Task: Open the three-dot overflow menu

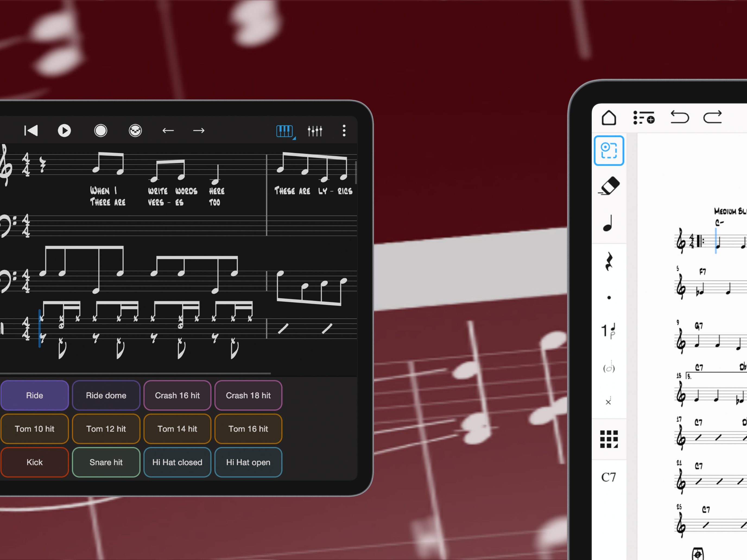Action: 344,131
